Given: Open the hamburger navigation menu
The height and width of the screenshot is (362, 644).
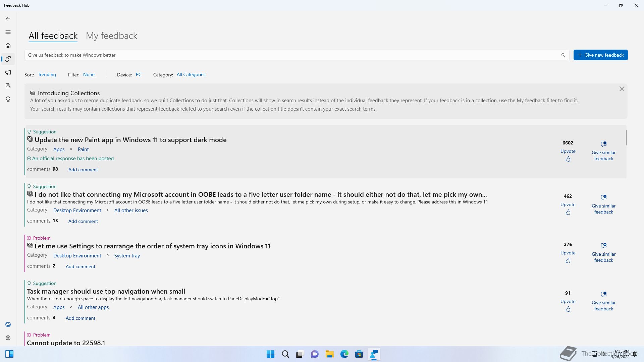Looking at the screenshot, I should (x=8, y=32).
